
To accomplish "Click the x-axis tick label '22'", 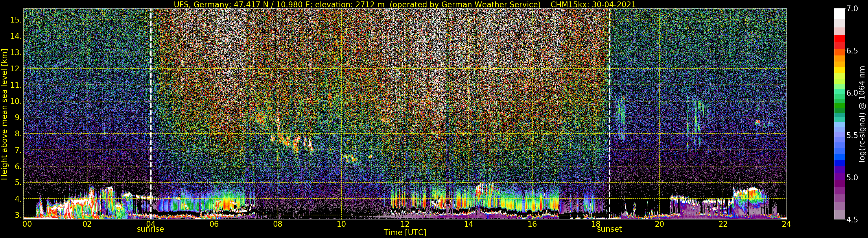I will [x=723, y=224].
